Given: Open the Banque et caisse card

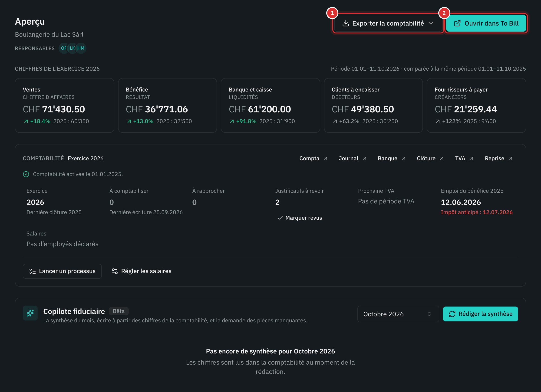Looking at the screenshot, I should 270,105.
